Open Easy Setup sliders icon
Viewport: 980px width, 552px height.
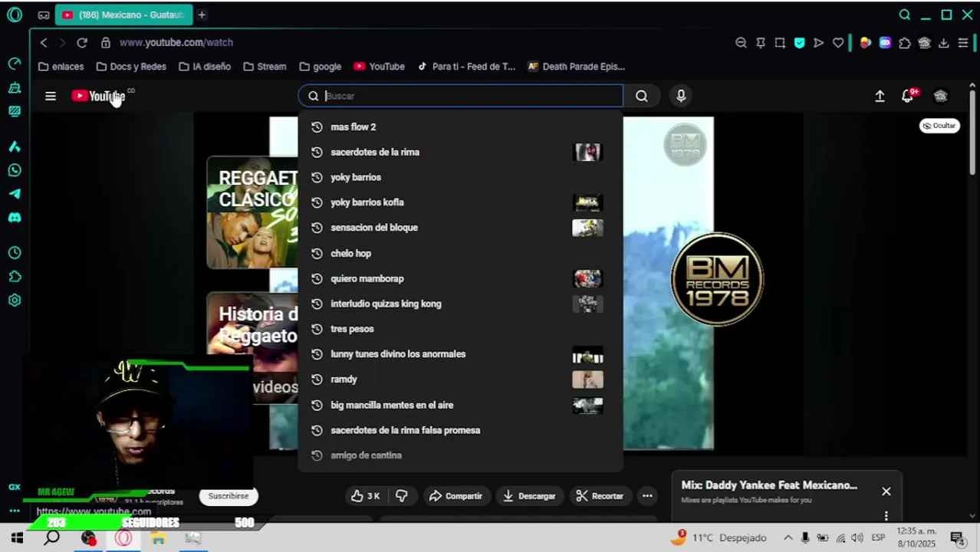tap(963, 43)
